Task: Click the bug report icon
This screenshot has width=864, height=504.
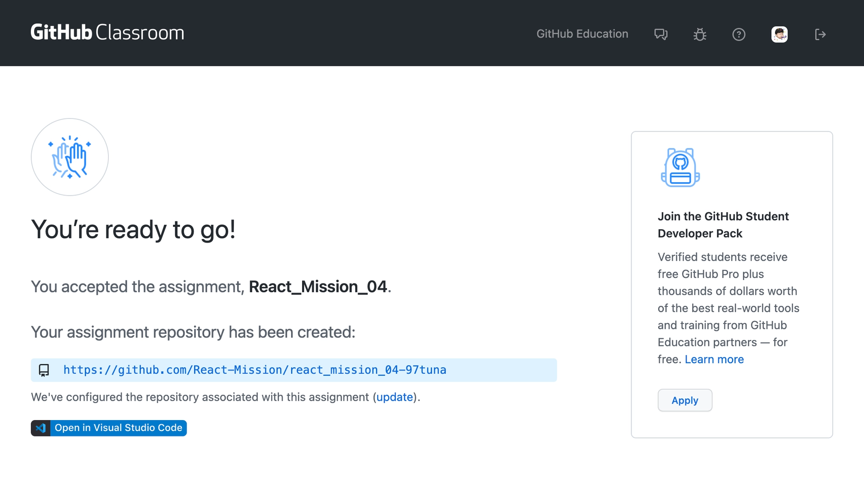Action: 699,34
